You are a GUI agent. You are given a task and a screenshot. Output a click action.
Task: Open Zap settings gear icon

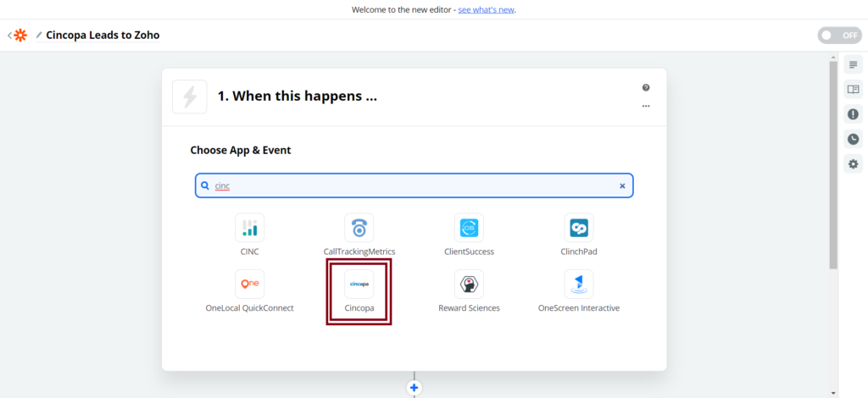(853, 163)
